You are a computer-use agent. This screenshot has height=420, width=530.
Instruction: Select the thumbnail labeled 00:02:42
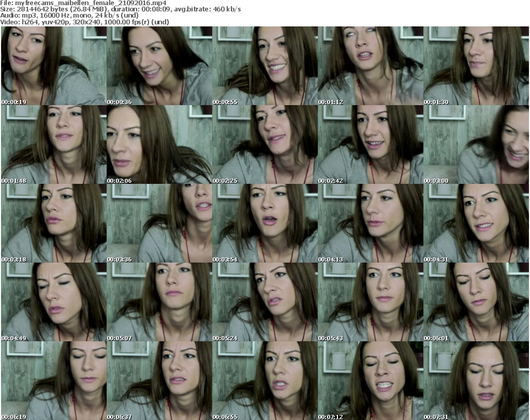pos(371,144)
